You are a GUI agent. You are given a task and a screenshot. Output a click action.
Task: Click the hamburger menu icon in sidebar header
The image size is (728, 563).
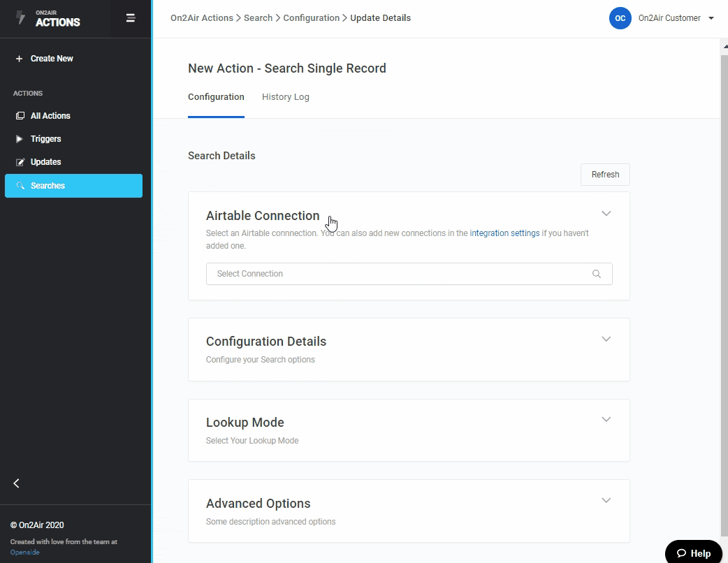[x=131, y=18]
